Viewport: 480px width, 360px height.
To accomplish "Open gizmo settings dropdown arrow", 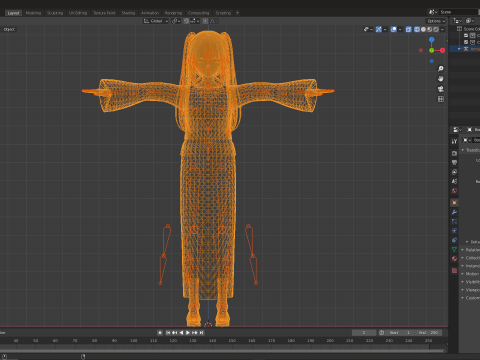I will pyautogui.click(x=385, y=29).
